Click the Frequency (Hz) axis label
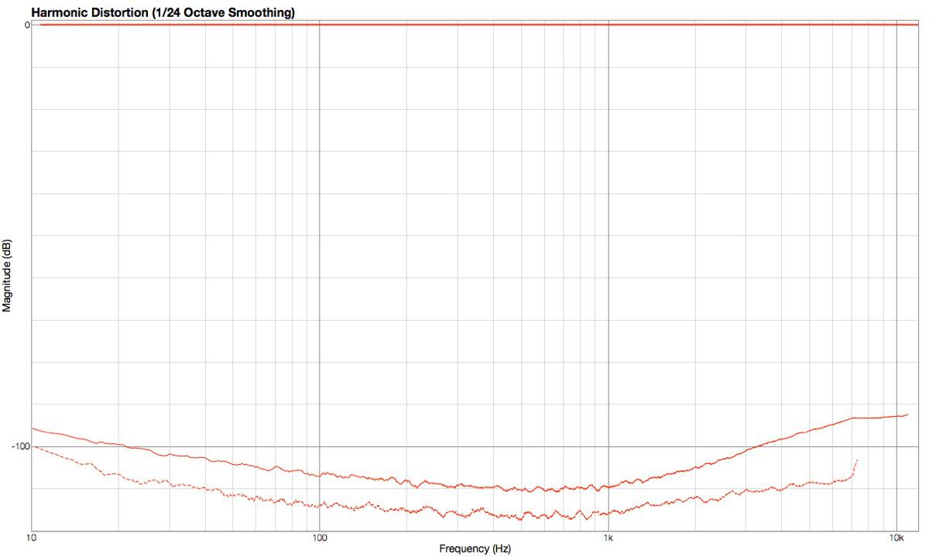The width and height of the screenshot is (929, 560). tap(475, 549)
